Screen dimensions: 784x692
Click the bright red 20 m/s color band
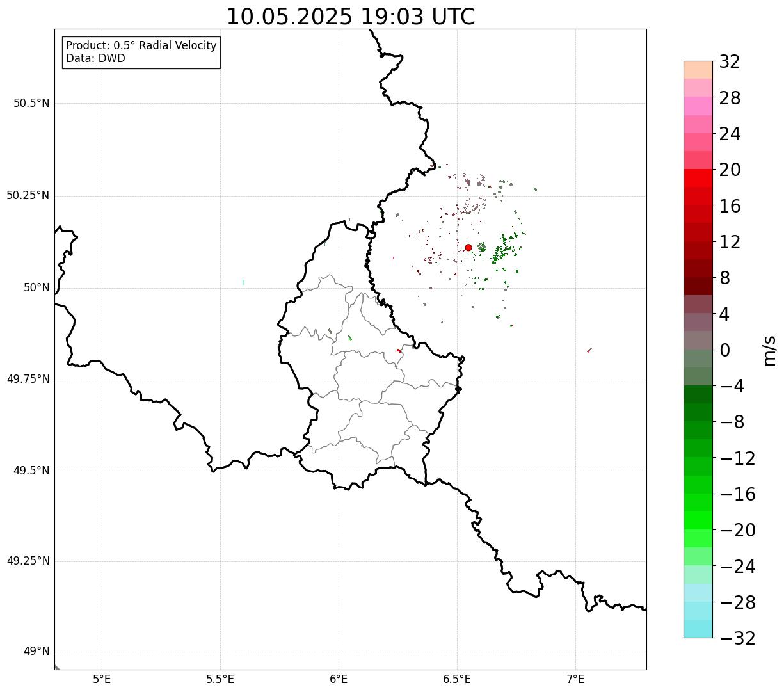(x=698, y=178)
